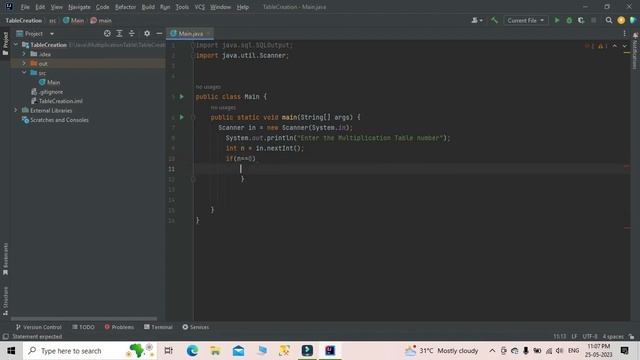Expand the .idea folder
This screenshot has width=640, height=360.
24,54
